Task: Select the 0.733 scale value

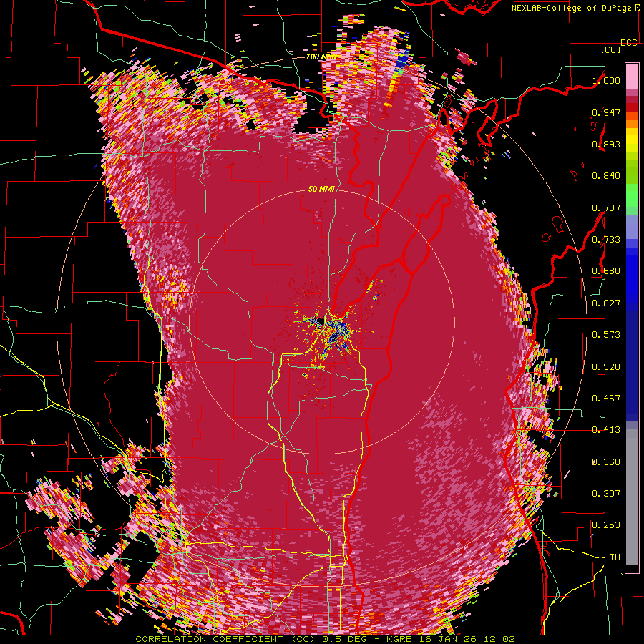Action: [606, 240]
